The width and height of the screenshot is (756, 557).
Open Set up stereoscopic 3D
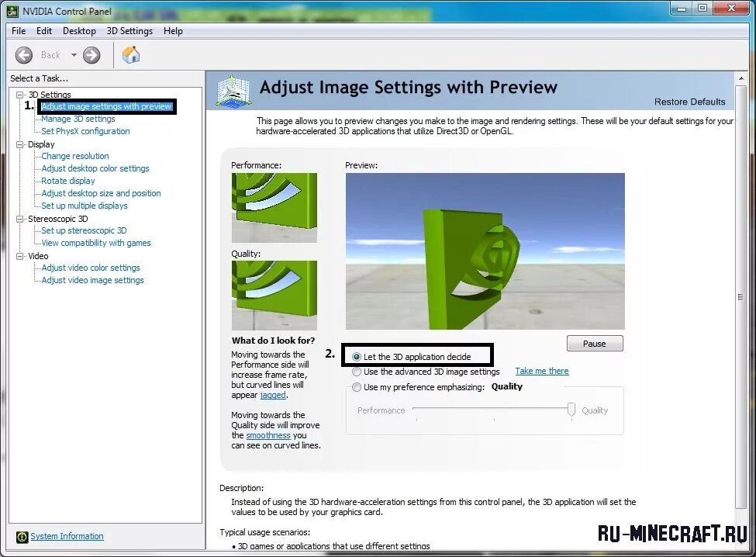pos(84,230)
